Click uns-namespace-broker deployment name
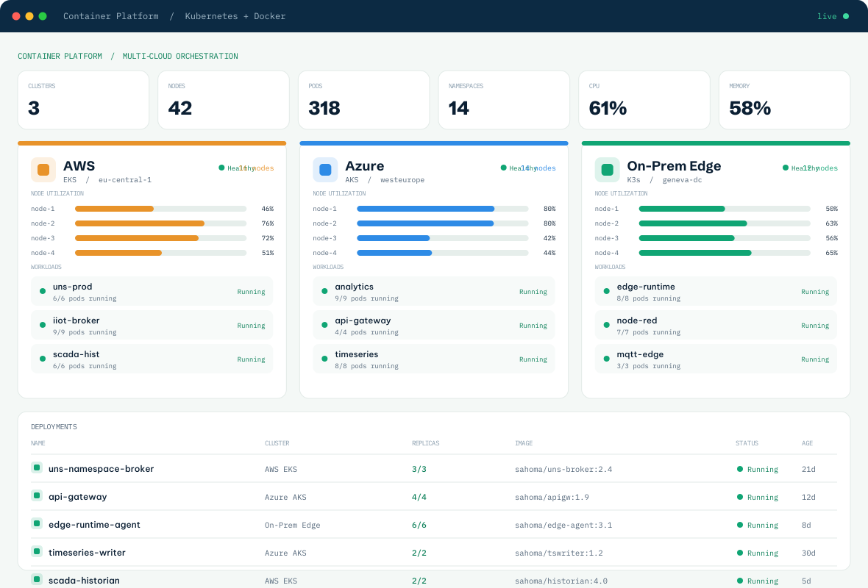The width and height of the screenshot is (868, 588). tap(102, 468)
